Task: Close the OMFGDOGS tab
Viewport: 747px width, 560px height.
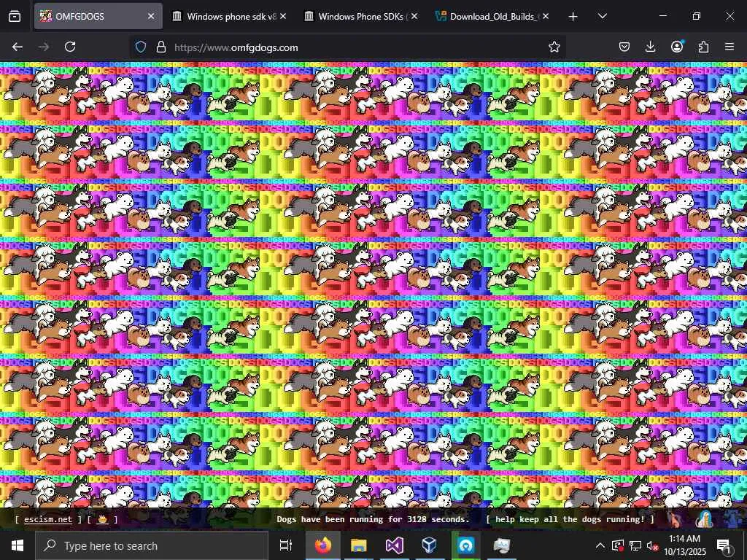Action: pos(151,16)
